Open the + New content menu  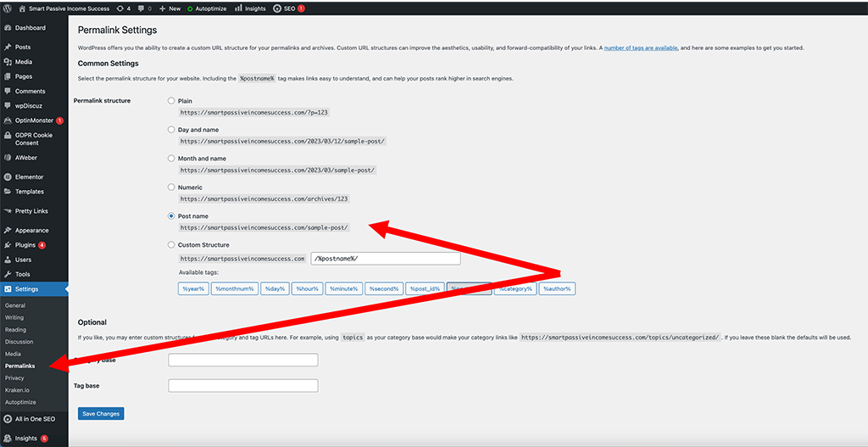[170, 8]
